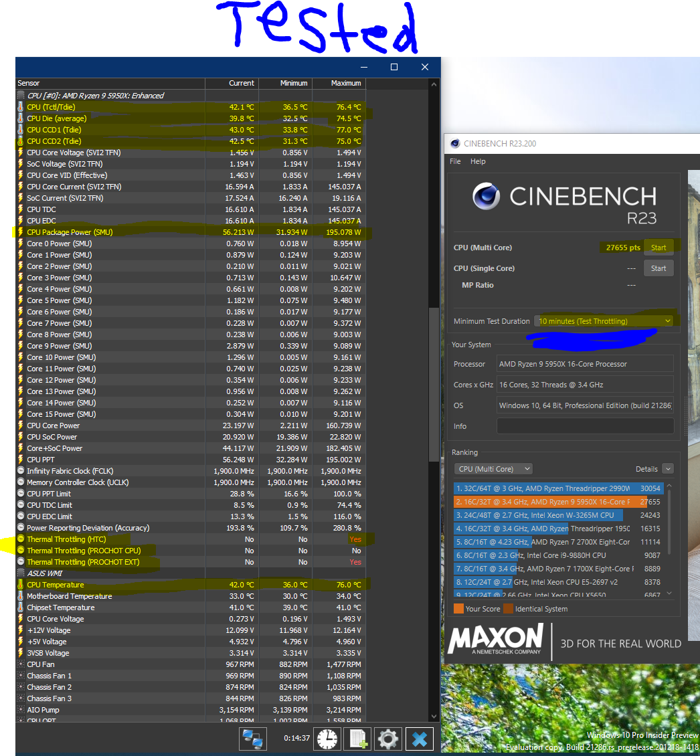Screen dimensions: 700x756
Task: Select the Motherboard Temperature row
Action: [191, 596]
